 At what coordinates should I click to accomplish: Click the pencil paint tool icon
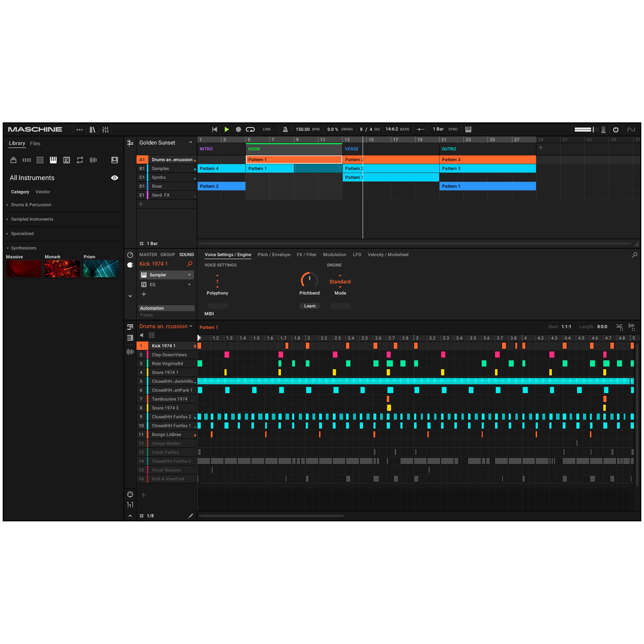[190, 516]
